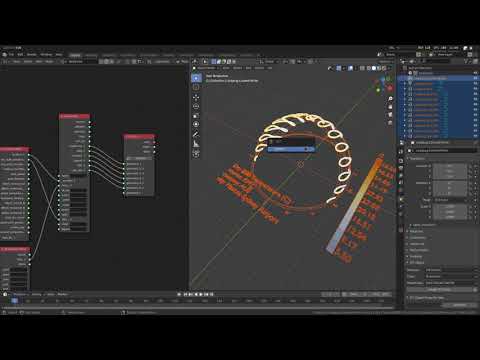
Task: Select the Scale tool in viewport toolbar
Action: (196, 115)
